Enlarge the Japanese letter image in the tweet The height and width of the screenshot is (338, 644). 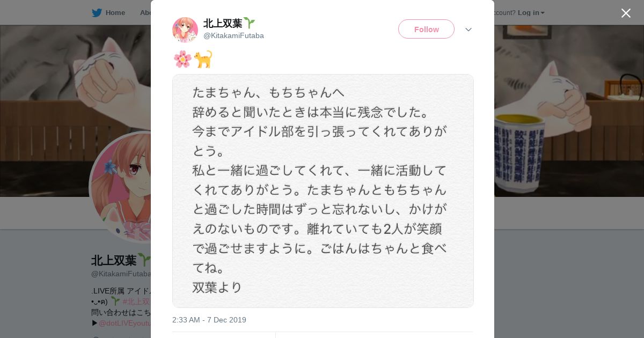323,191
